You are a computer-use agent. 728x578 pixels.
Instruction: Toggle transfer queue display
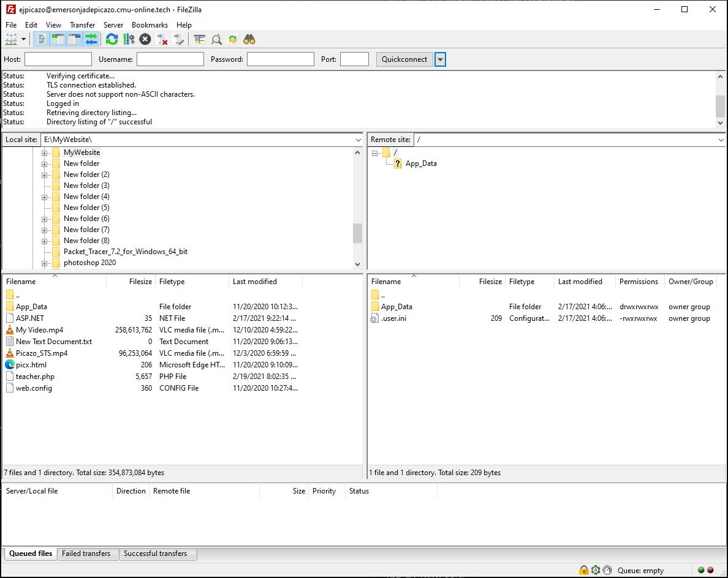(x=91, y=40)
